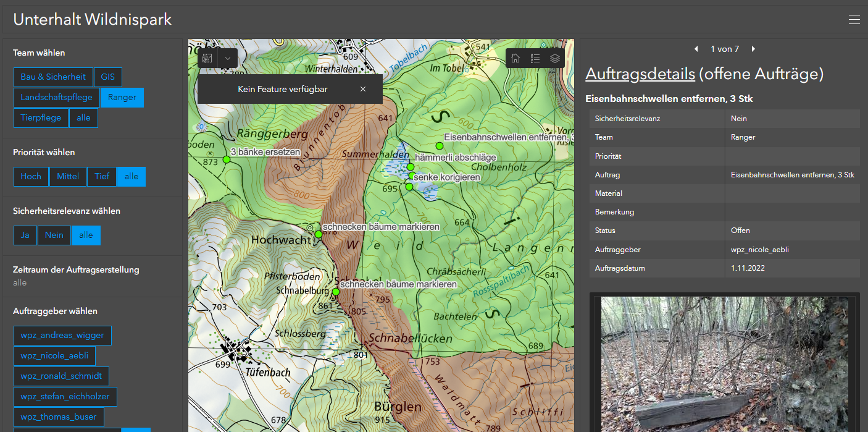This screenshot has height=432, width=868.
Task: Select team filter 'Landschaftspflege'
Action: point(56,98)
